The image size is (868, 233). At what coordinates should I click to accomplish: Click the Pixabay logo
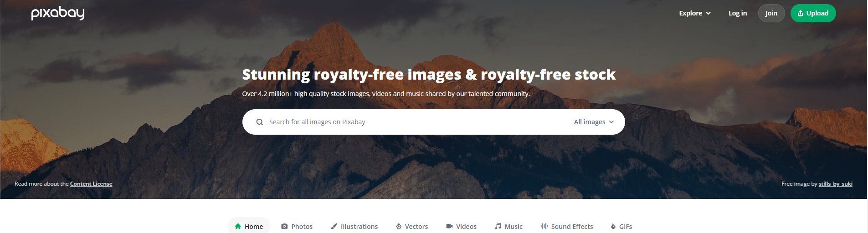tap(58, 13)
